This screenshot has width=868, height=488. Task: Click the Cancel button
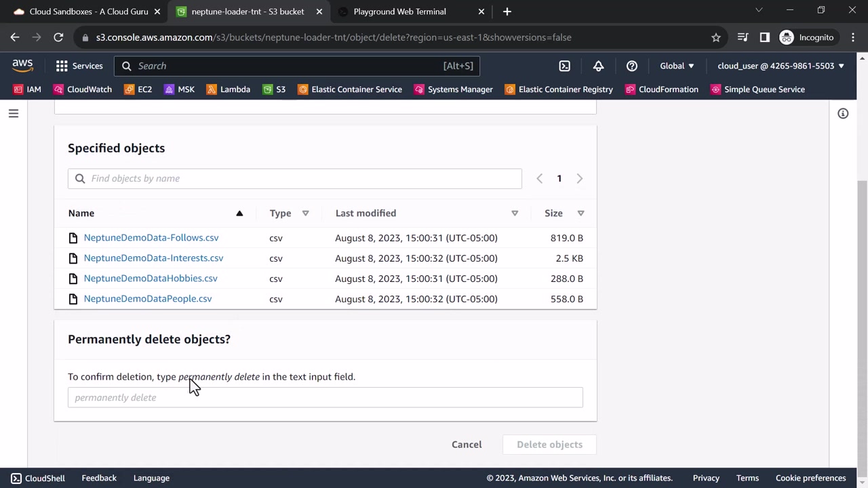point(467,445)
